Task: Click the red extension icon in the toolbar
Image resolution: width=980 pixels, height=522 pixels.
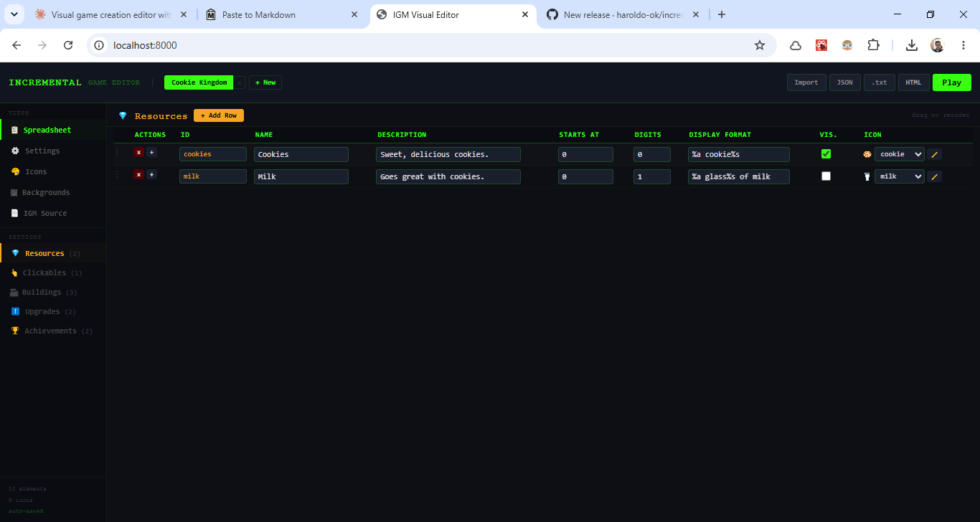Action: pos(821,45)
